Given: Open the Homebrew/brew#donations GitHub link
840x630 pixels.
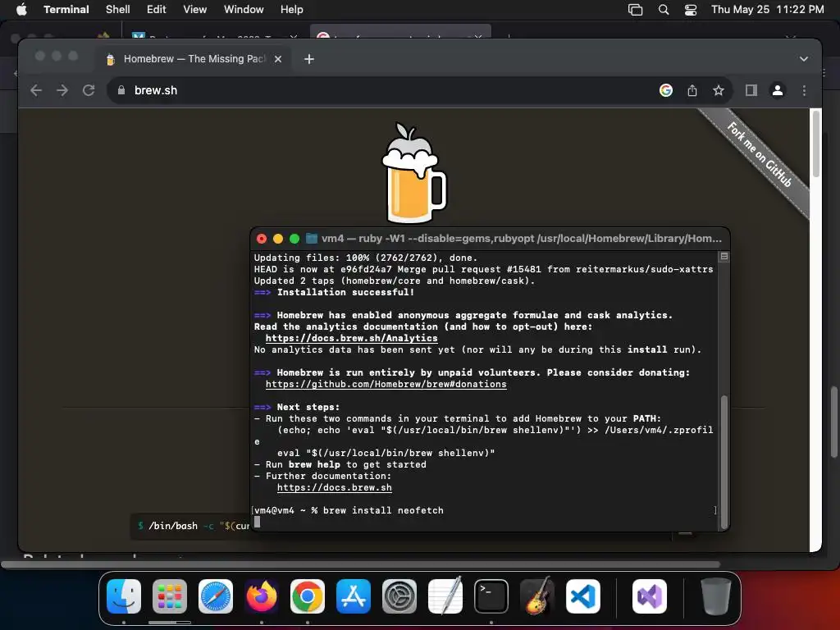Looking at the screenshot, I should 386,384.
